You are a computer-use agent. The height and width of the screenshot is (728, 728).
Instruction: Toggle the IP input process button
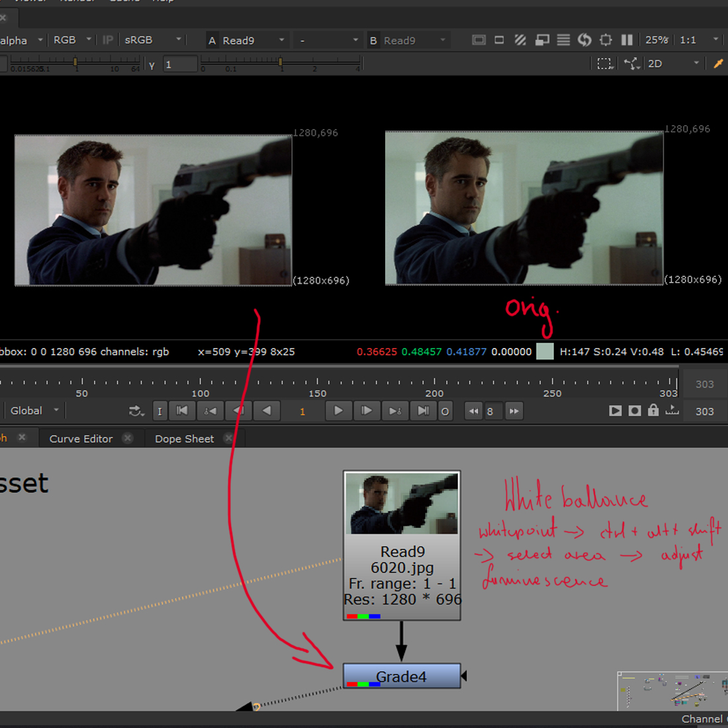coord(108,40)
